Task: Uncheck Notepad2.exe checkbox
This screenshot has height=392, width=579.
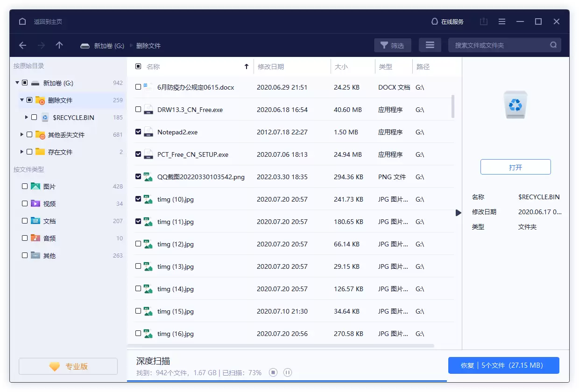Action: tap(138, 132)
